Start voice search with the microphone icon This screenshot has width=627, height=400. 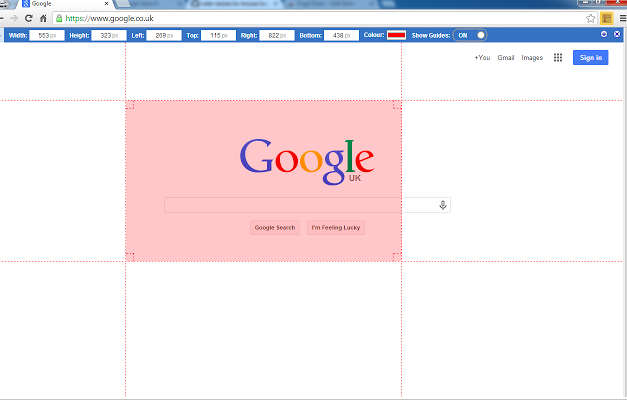point(443,205)
